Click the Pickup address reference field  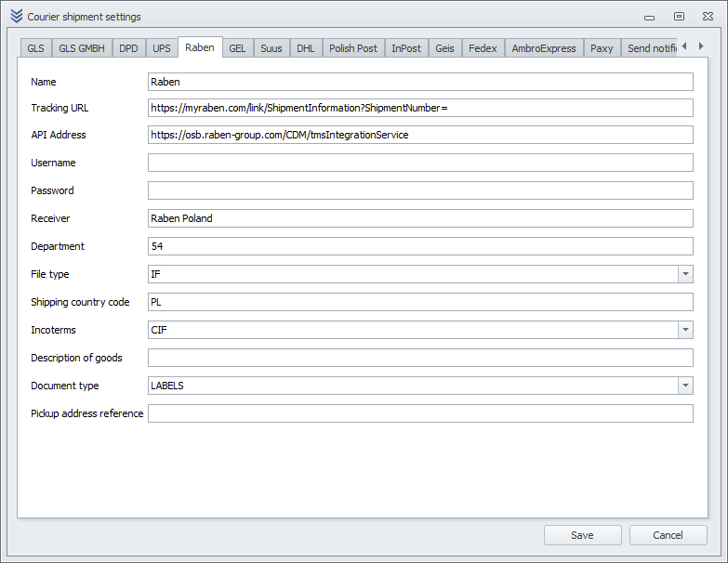pos(420,413)
